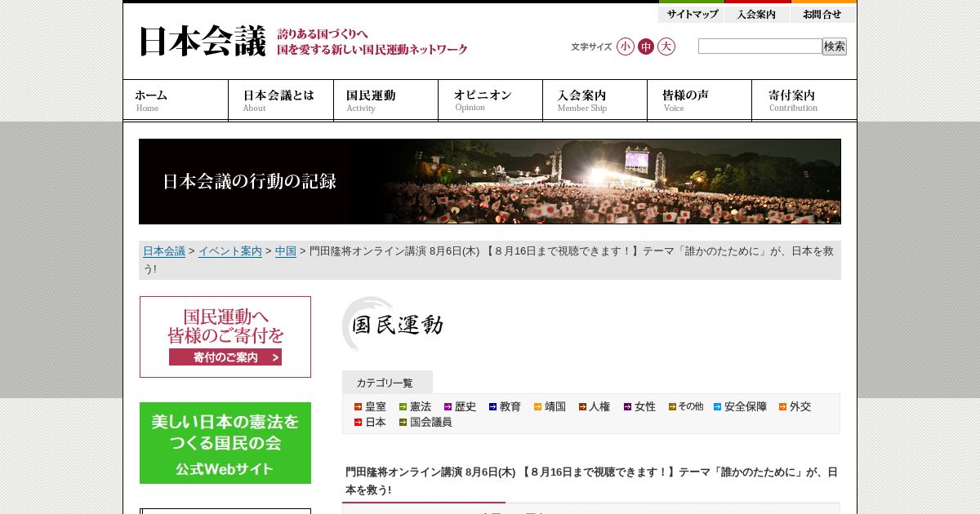Image resolution: width=980 pixels, height=514 pixels.
Task: Select 人権 category
Action: 595,406
